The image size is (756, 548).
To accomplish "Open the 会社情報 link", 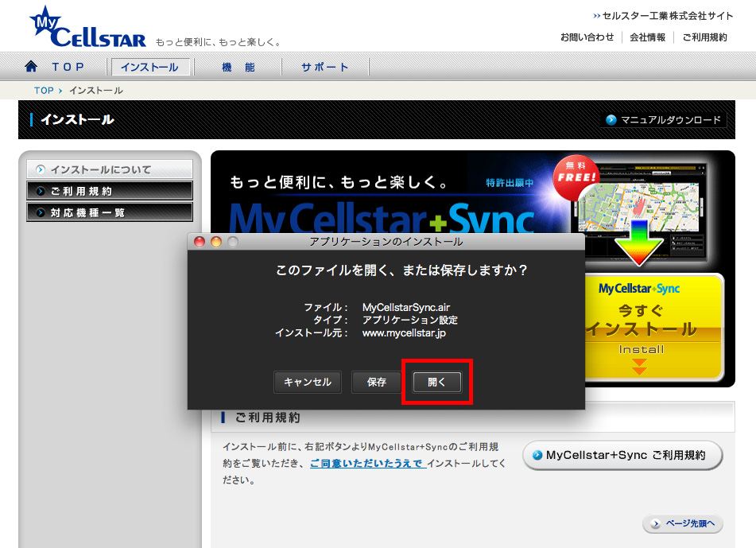I will coord(648,37).
